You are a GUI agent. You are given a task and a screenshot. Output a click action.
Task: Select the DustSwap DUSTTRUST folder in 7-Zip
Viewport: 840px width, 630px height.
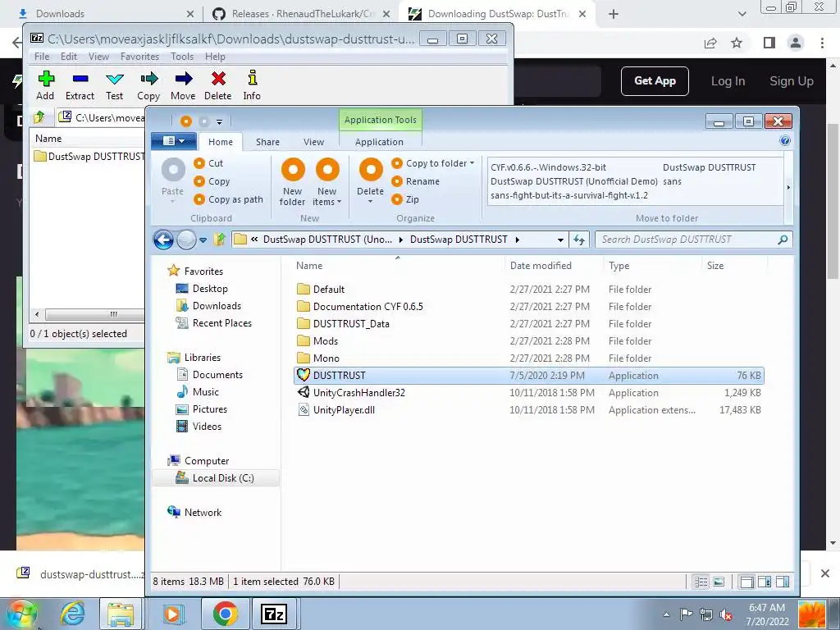tap(89, 157)
